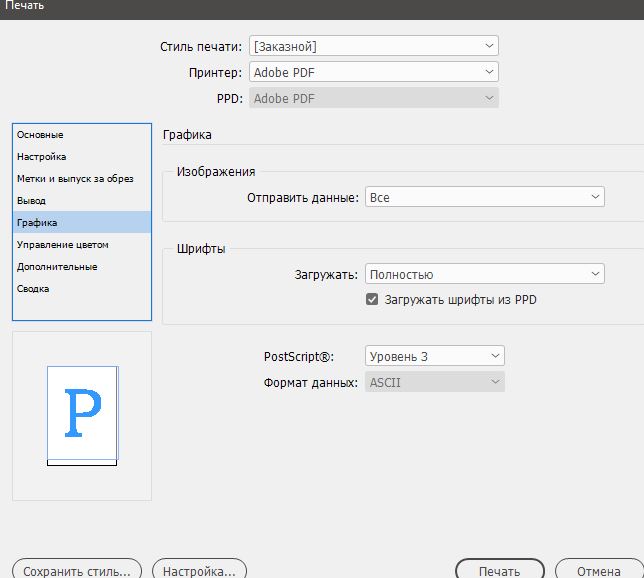Viewport: 644px width, 578px height.
Task: Click the Шрифты group label
Action: pos(201,249)
